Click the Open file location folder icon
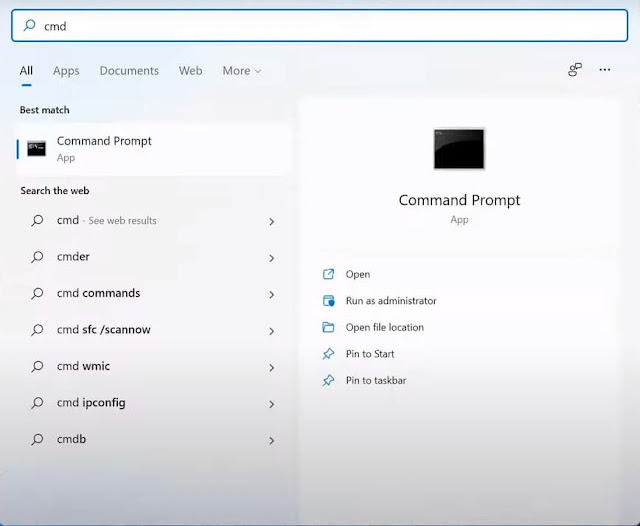Screen dimensions: 640x526 (328, 327)
